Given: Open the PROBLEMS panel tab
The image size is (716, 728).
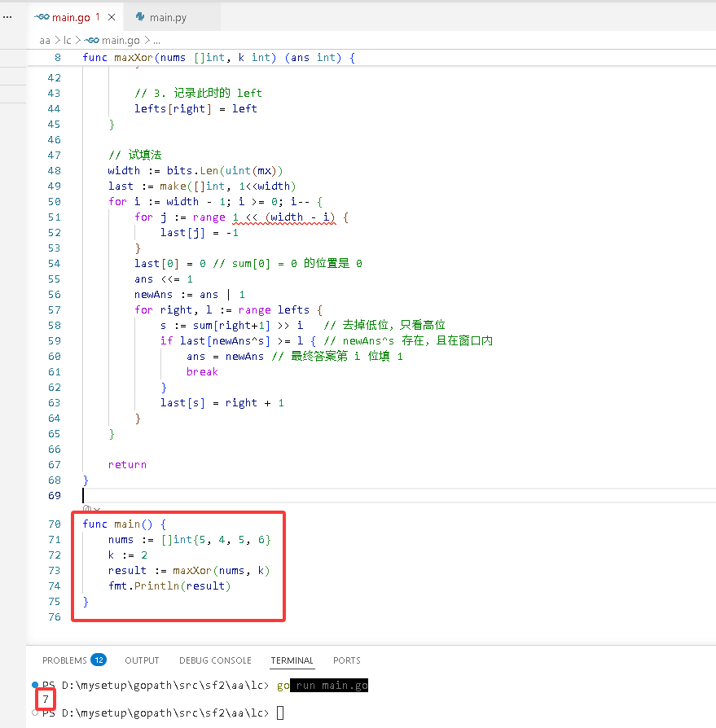Looking at the screenshot, I should click(64, 660).
